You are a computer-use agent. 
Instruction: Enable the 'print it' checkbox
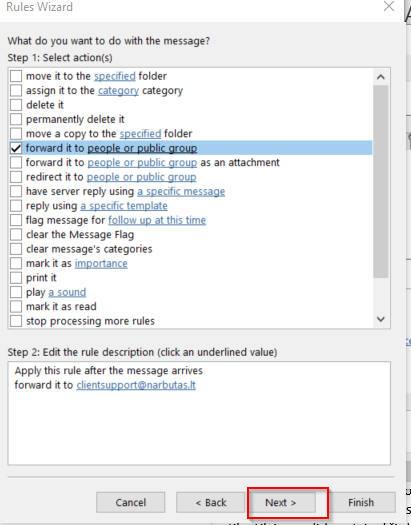tap(16, 278)
